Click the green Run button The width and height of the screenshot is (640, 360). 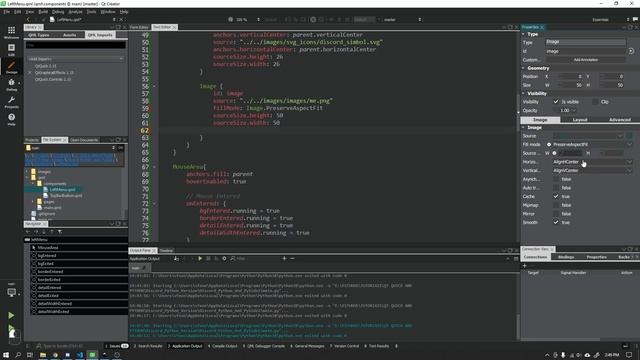[x=11, y=315]
